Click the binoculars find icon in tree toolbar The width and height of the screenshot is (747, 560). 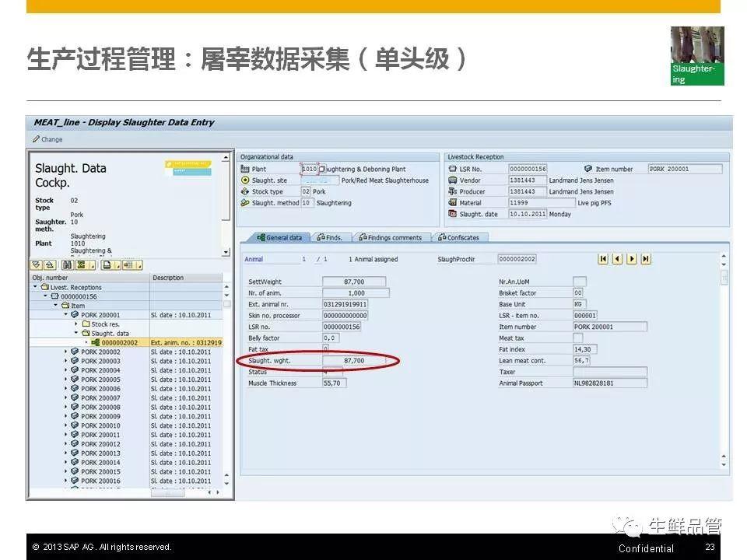click(x=65, y=264)
